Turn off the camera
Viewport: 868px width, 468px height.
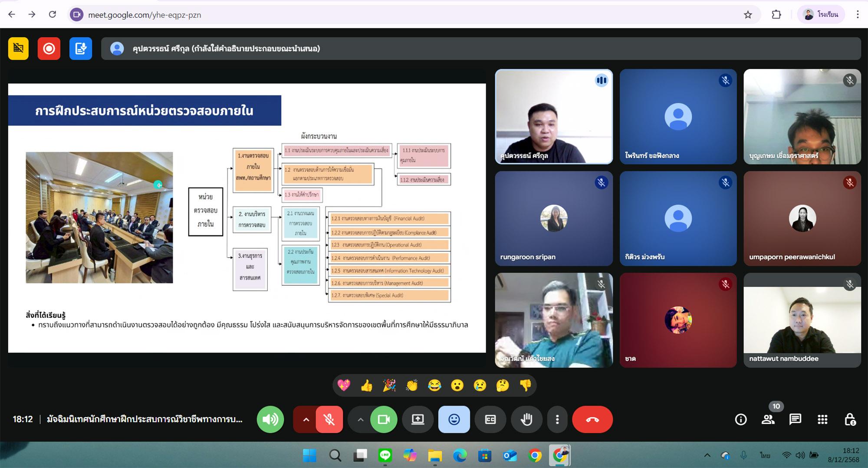[x=384, y=419]
